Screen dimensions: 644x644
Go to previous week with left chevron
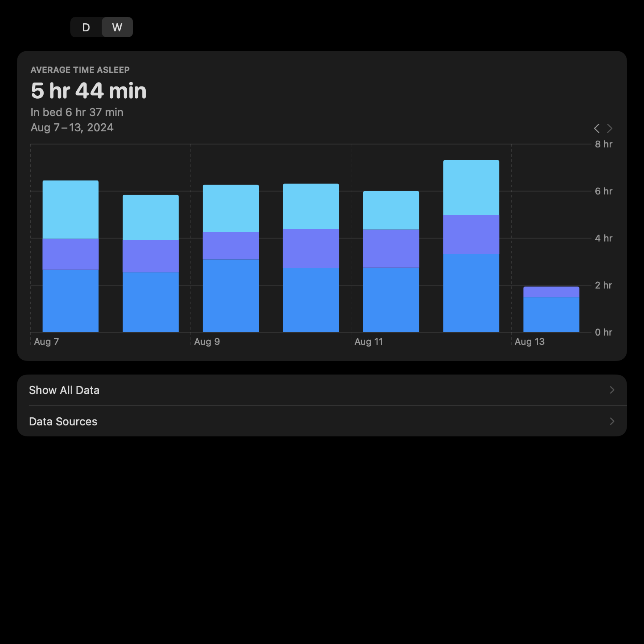pyautogui.click(x=597, y=128)
